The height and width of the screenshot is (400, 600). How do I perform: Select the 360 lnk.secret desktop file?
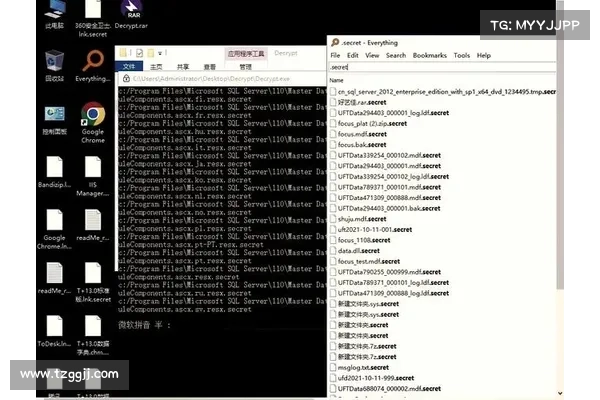click(93, 18)
